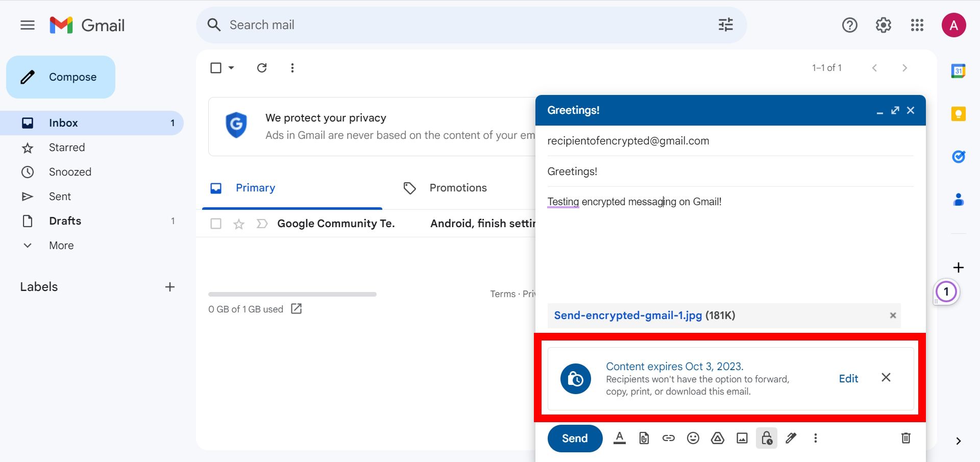Open Google apps grid
This screenshot has height=462, width=980.
pyautogui.click(x=917, y=25)
